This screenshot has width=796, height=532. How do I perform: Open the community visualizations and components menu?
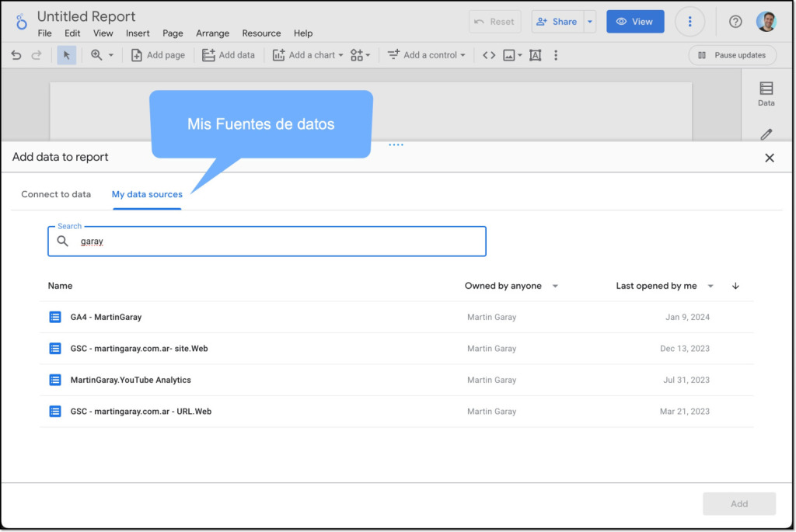(x=360, y=55)
